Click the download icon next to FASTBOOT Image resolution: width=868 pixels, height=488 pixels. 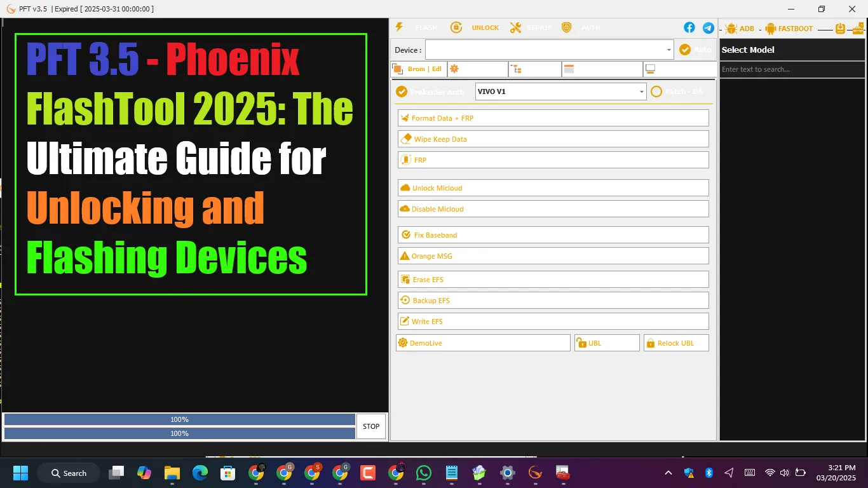pyautogui.click(x=841, y=29)
